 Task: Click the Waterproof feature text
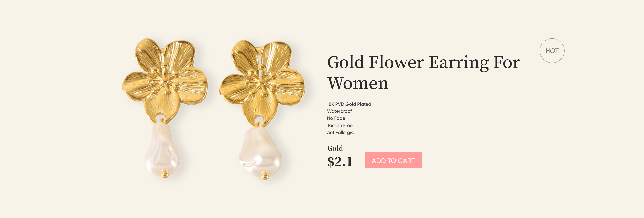(339, 111)
